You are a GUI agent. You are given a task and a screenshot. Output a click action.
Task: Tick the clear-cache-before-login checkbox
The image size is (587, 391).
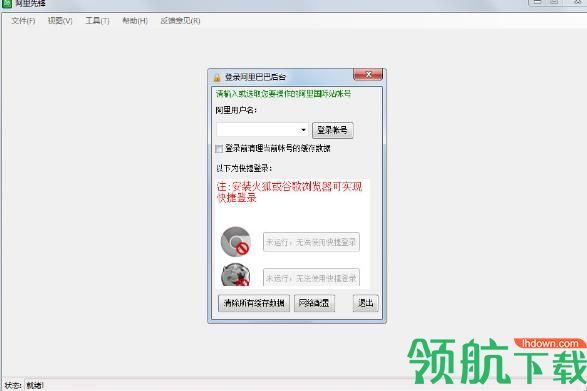(x=219, y=149)
